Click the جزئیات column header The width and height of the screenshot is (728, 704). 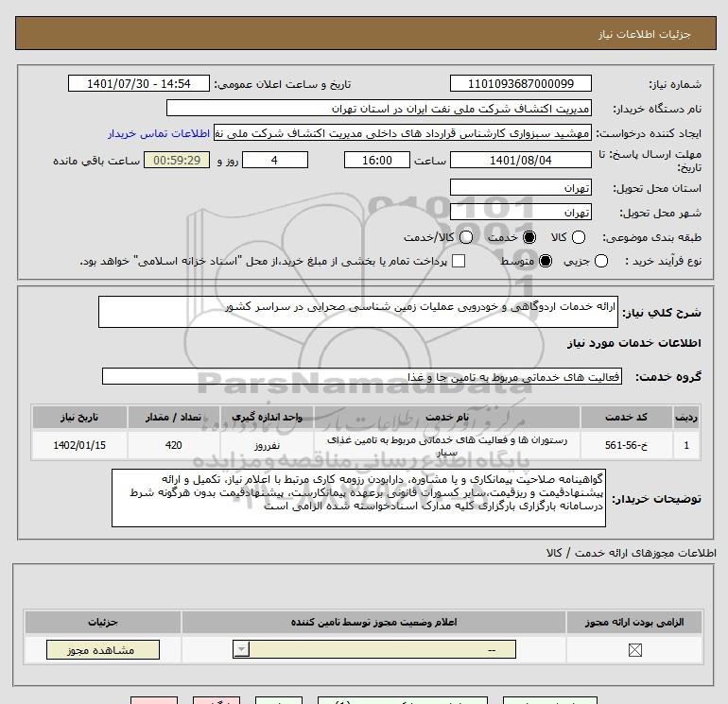coord(103,623)
